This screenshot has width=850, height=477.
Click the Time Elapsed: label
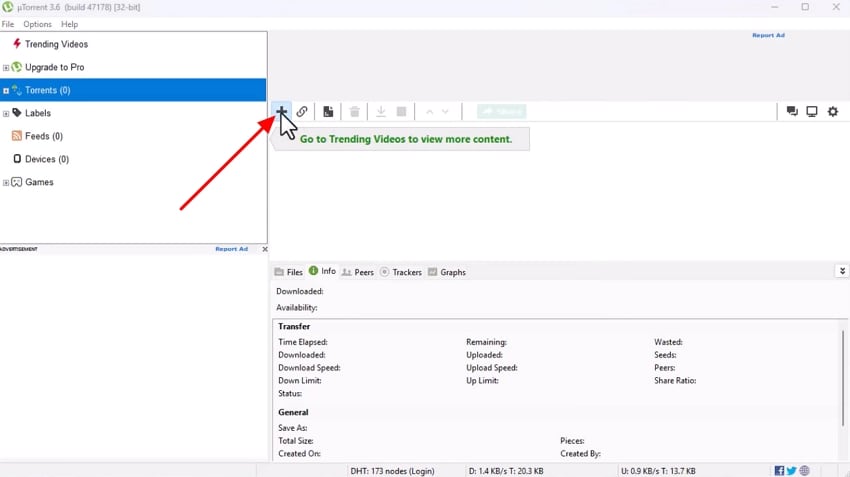(x=302, y=342)
